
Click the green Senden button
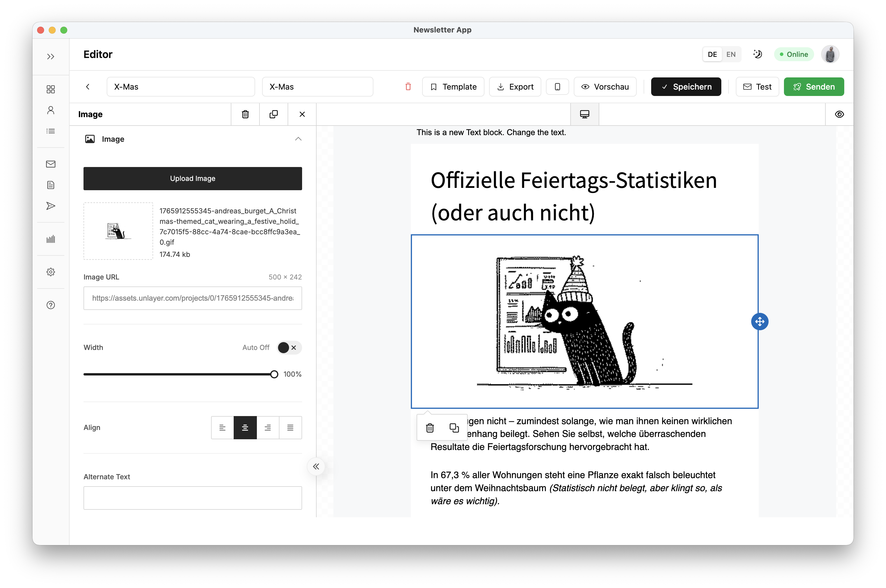tap(814, 87)
